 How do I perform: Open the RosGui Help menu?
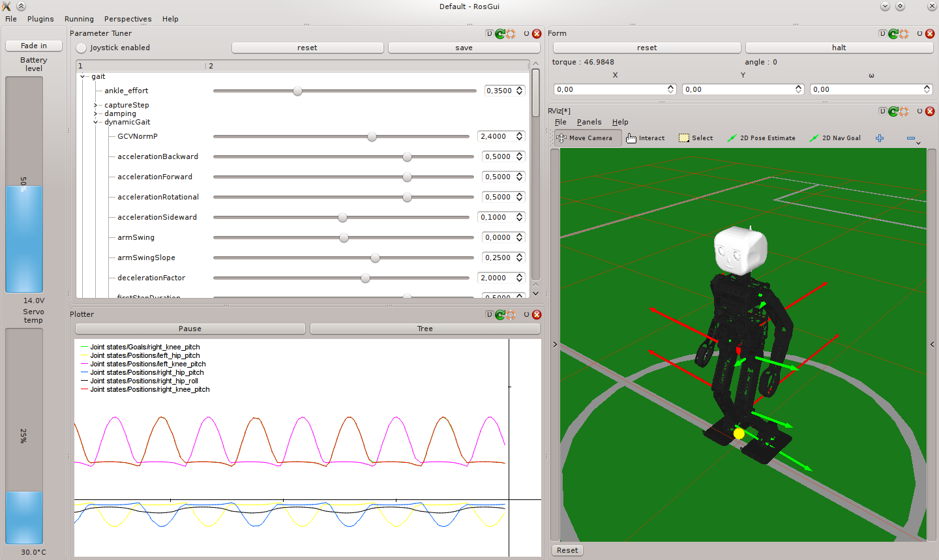tap(170, 19)
